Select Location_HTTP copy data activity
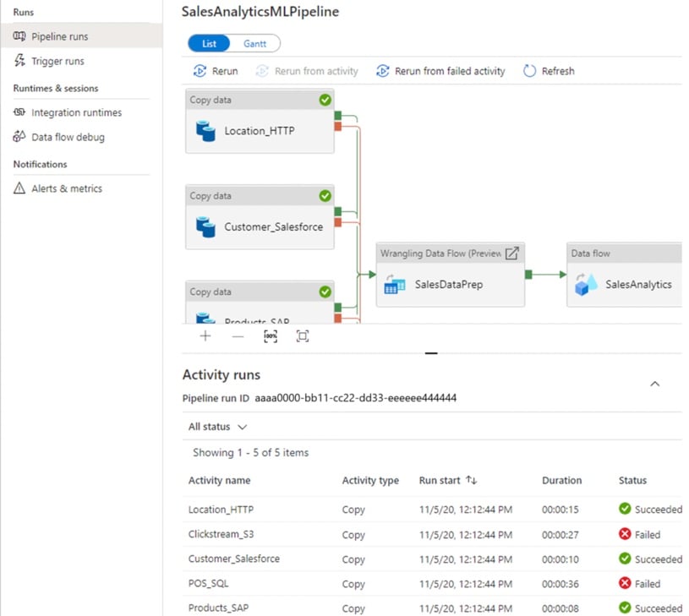Image resolution: width=689 pixels, height=616 pixels. pyautogui.click(x=260, y=121)
